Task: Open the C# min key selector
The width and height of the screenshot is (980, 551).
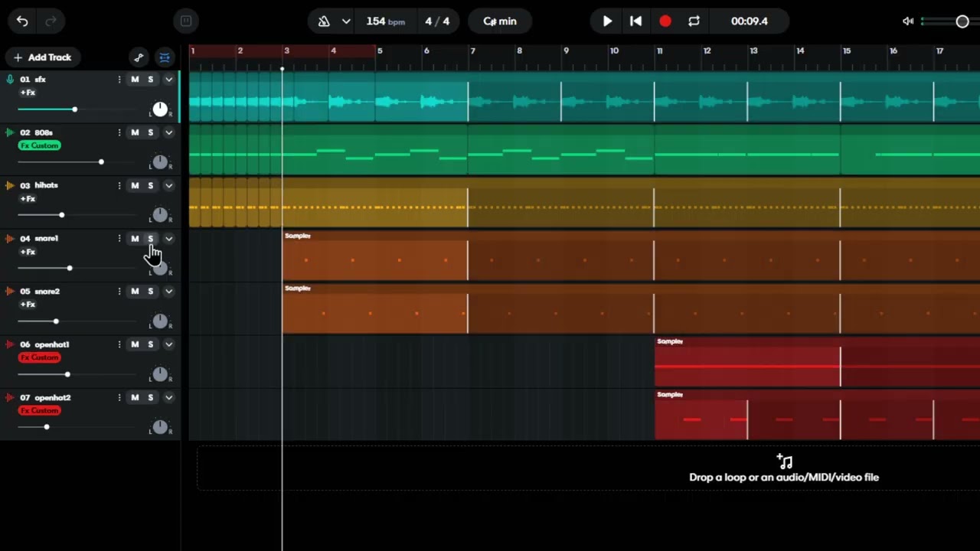Action: (x=500, y=21)
